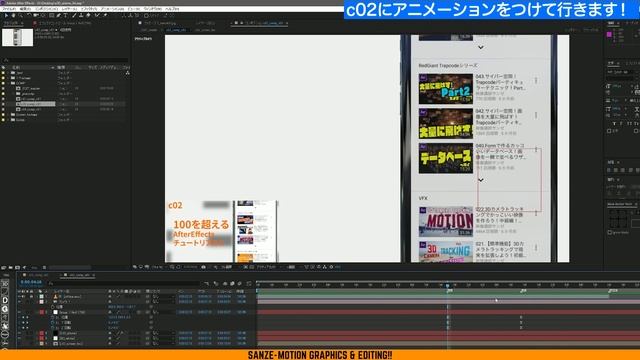Select the Puppet Pin tool
Image resolution: width=640 pixels, height=360 pixels.
(x=105, y=16)
